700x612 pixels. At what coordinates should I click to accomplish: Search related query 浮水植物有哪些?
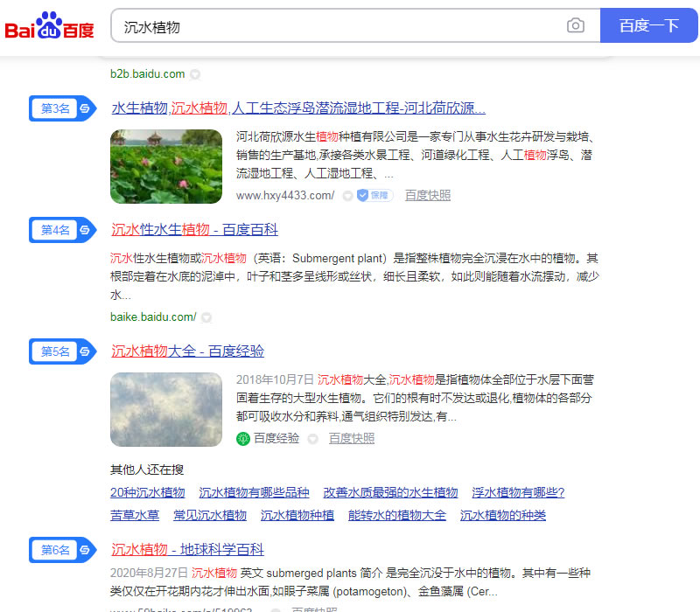[x=518, y=492]
